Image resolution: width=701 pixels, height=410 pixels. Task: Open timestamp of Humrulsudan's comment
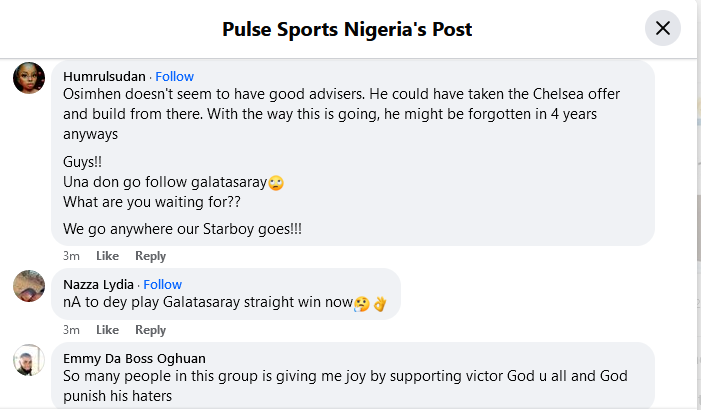[71, 256]
